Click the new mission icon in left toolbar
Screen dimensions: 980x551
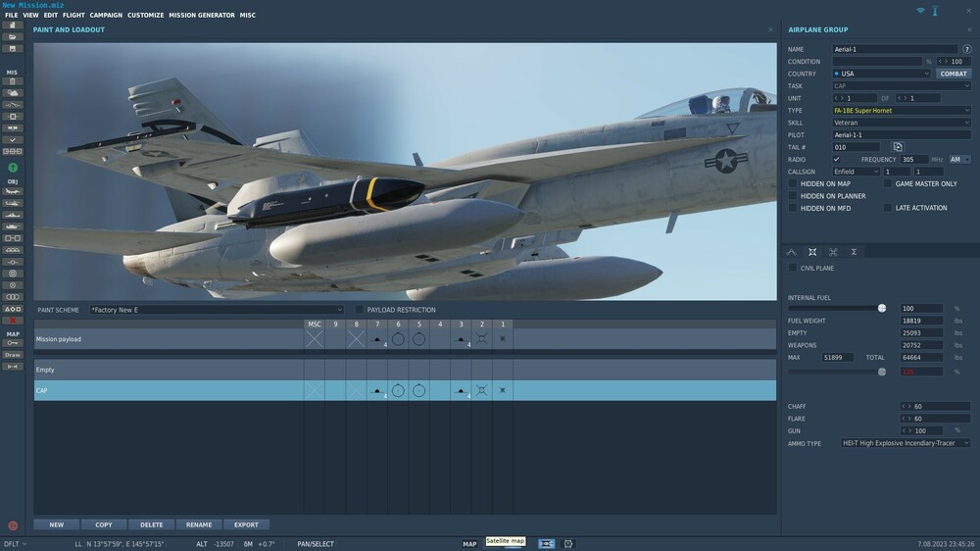coord(12,25)
